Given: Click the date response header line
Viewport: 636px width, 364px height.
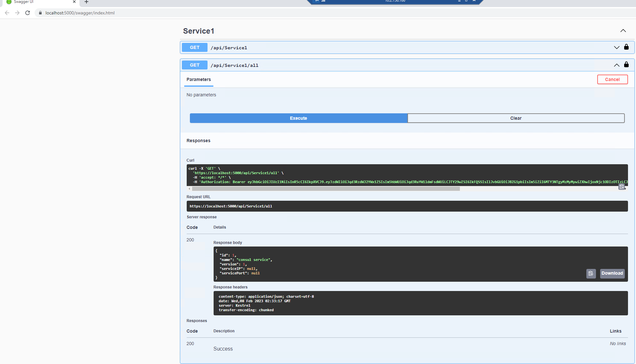Looking at the screenshot, I should [254, 301].
